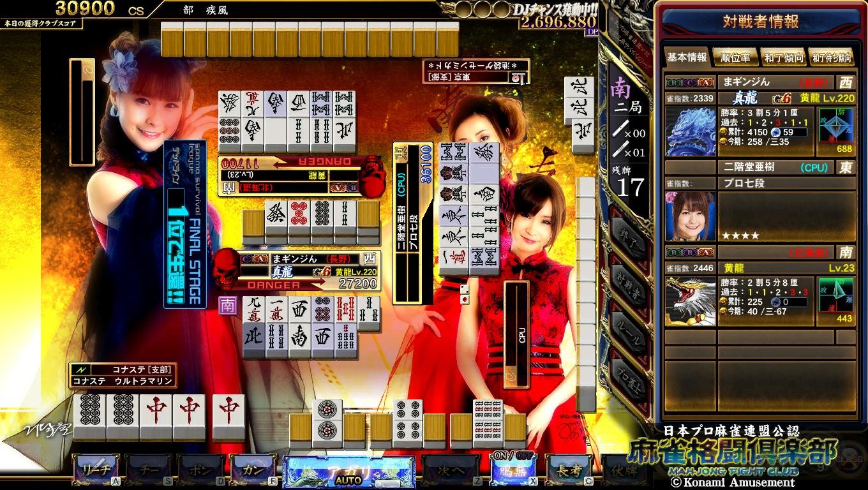Click the 九萬 tile in my discards
Image resolution: width=868 pixels, height=490 pixels.
click(254, 309)
